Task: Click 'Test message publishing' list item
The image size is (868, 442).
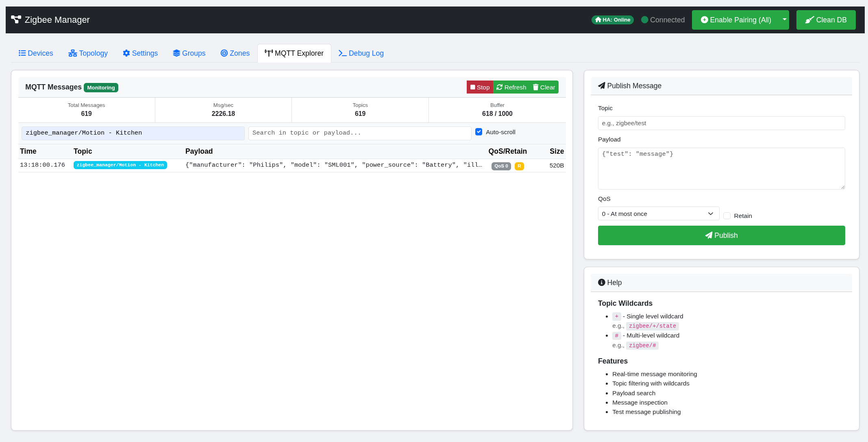Action: [646, 412]
